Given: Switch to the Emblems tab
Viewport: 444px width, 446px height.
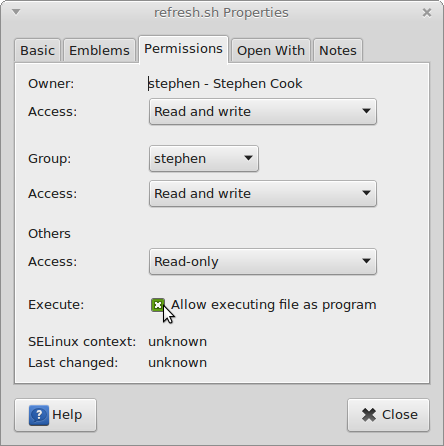Looking at the screenshot, I should click(99, 50).
